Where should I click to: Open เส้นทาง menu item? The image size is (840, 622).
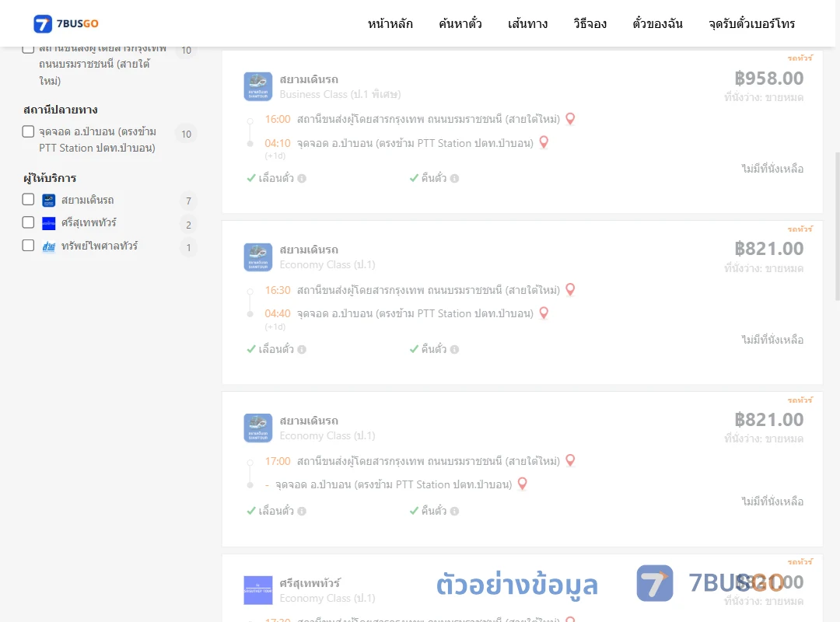click(x=527, y=23)
